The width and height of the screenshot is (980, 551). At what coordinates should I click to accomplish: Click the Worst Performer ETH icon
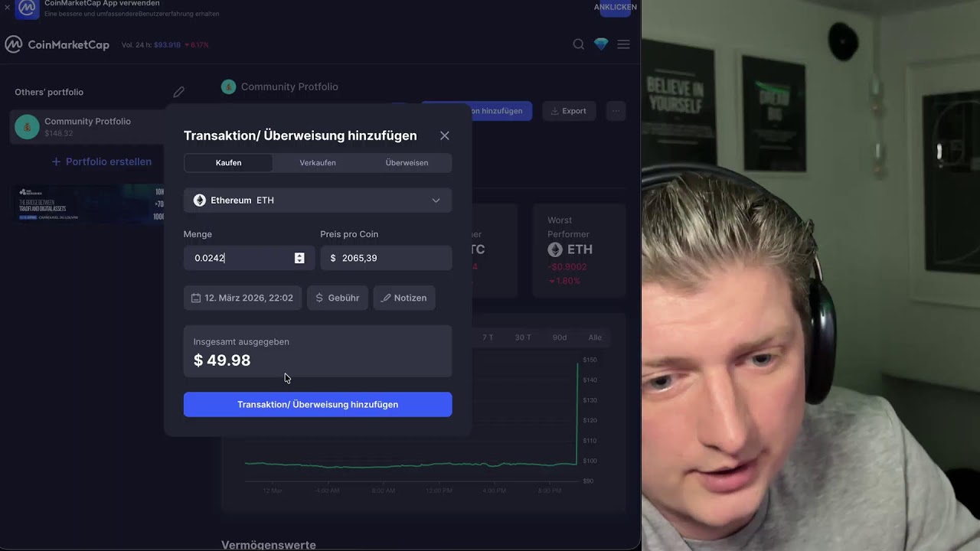click(555, 249)
